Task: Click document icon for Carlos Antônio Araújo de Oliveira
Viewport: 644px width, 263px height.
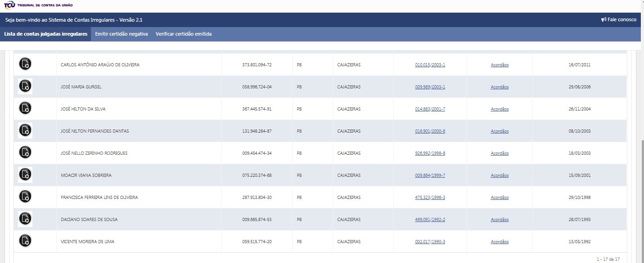Action: click(x=25, y=65)
